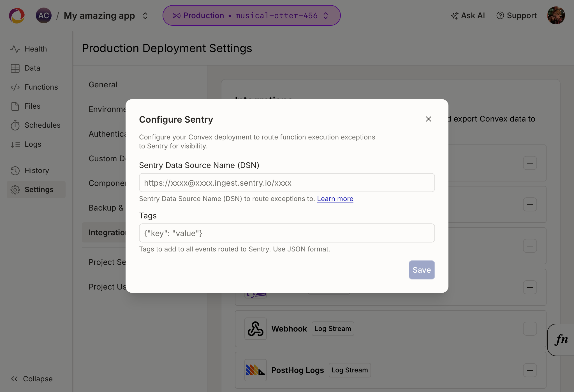Image resolution: width=574 pixels, height=392 pixels.
Task: Click the Collapse double-chevron icon
Action: [x=14, y=379]
